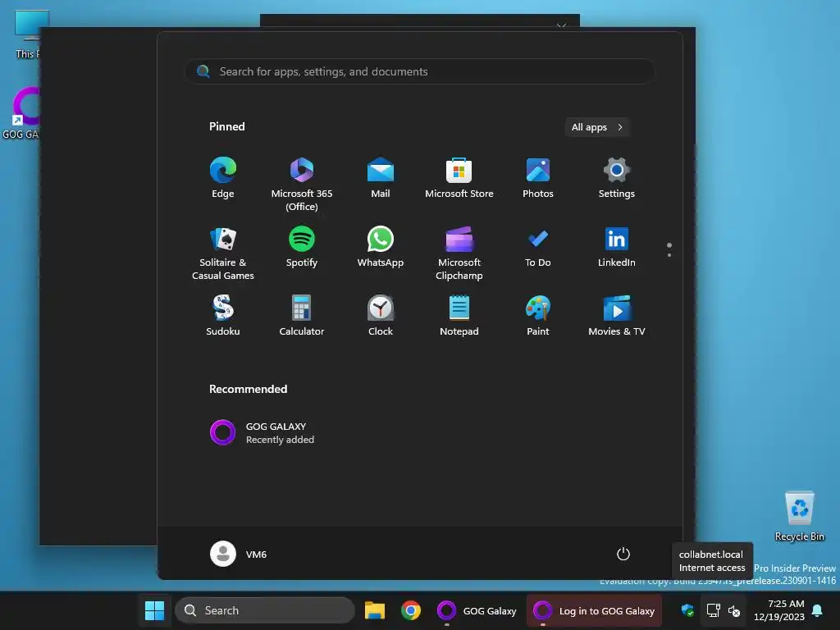The image size is (840, 630).
Task: Launch the Sudoku game
Action: [223, 316]
